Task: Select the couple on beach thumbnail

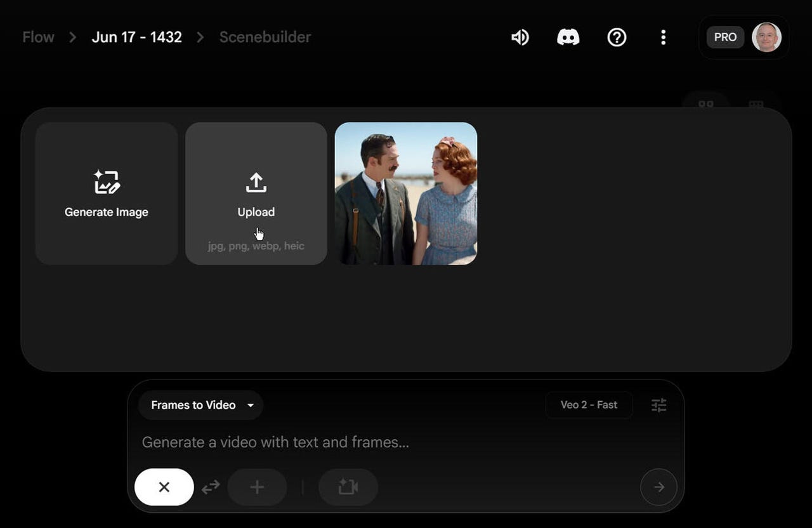Action: 406,194
